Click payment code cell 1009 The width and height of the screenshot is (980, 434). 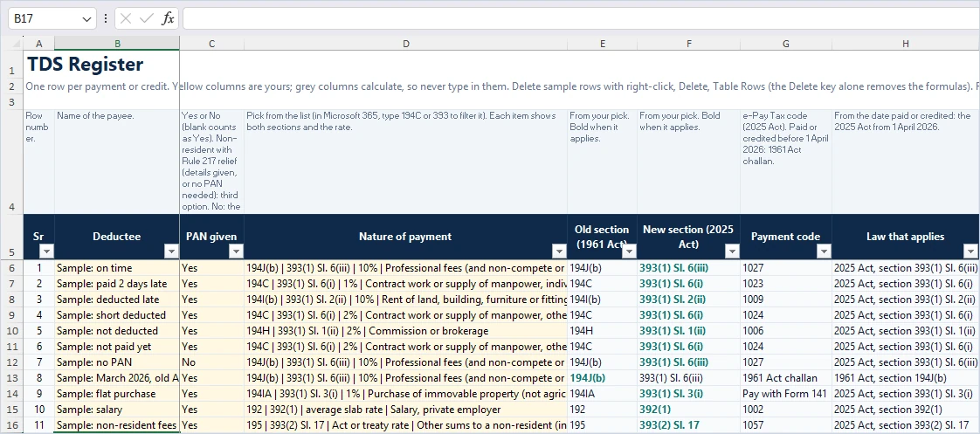pos(785,300)
